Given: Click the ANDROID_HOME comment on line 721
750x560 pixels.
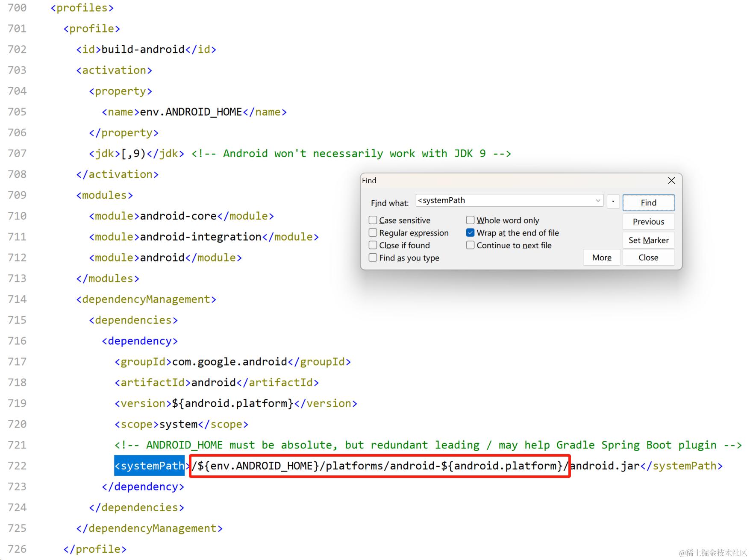Looking at the screenshot, I should 428,445.
